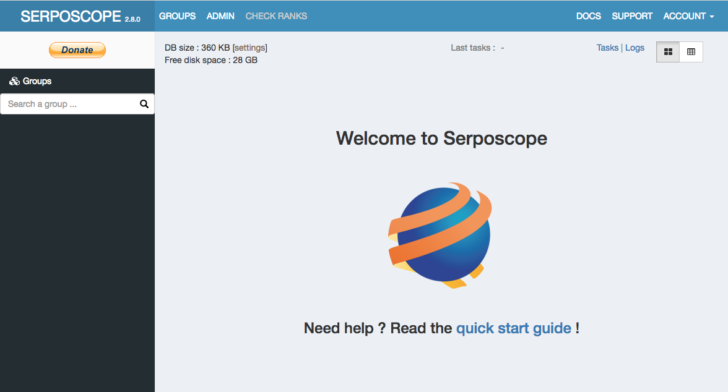
Task: Go to the Support page
Action: (x=632, y=16)
